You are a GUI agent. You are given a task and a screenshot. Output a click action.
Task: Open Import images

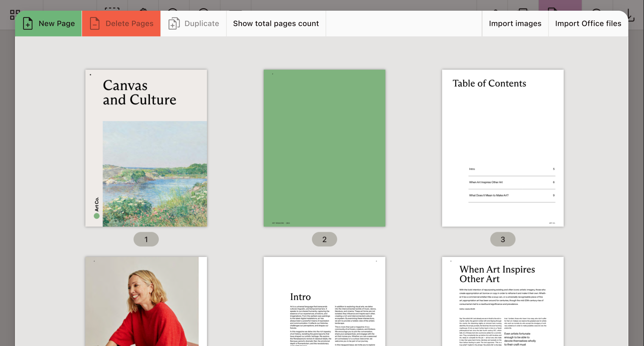515,23
